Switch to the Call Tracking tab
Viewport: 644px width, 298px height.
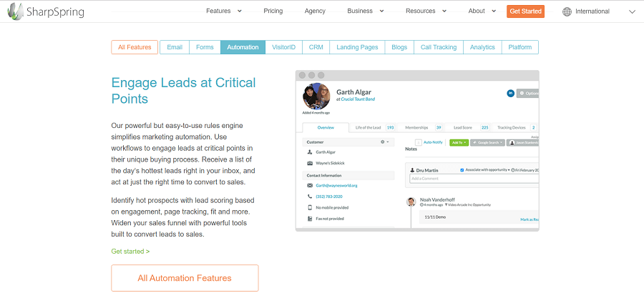click(439, 47)
